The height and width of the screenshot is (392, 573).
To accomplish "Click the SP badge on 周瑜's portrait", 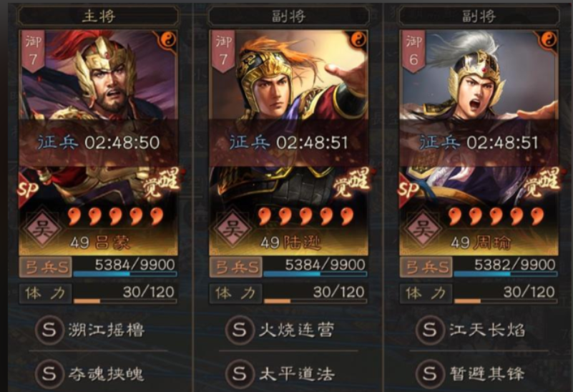I will pos(408,190).
